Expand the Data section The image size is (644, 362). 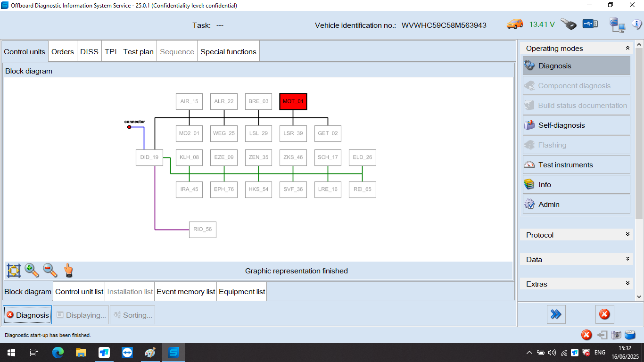(576, 259)
